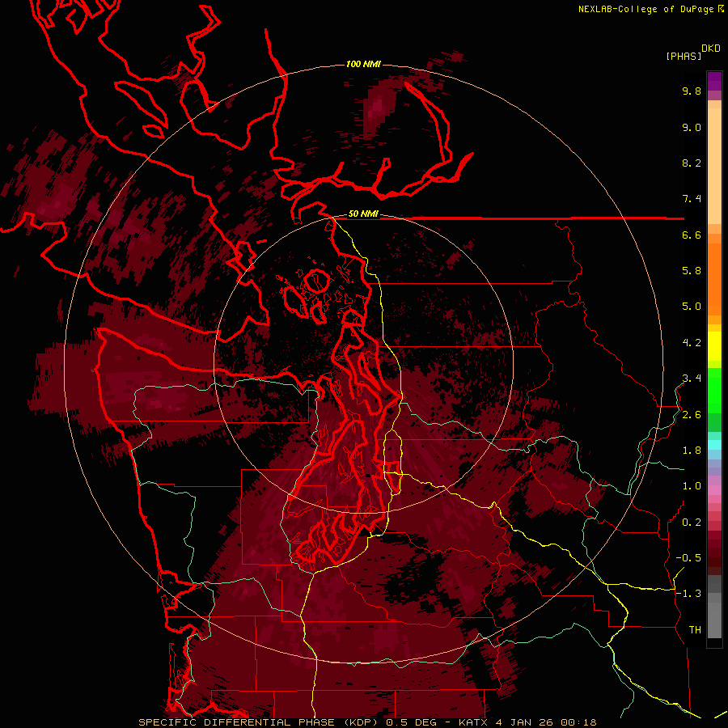Click the 50 NMI range ring label
Viewport: 728px width, 728px height.
tap(363, 214)
